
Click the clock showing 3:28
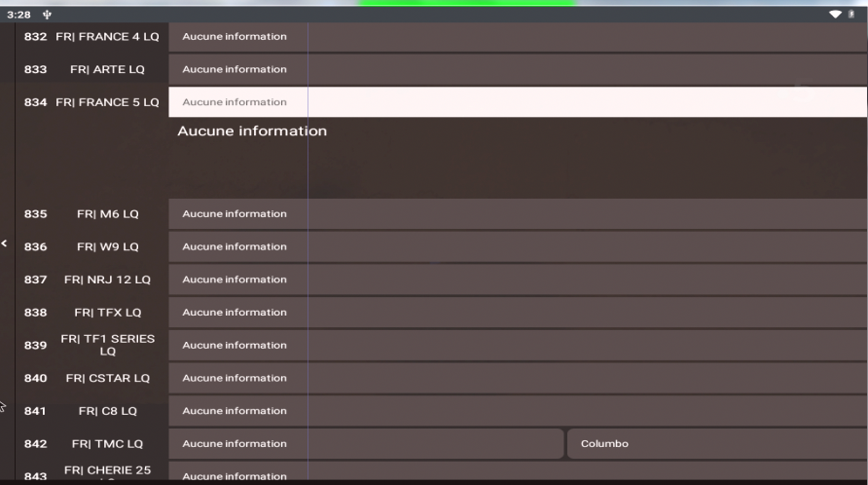18,15
